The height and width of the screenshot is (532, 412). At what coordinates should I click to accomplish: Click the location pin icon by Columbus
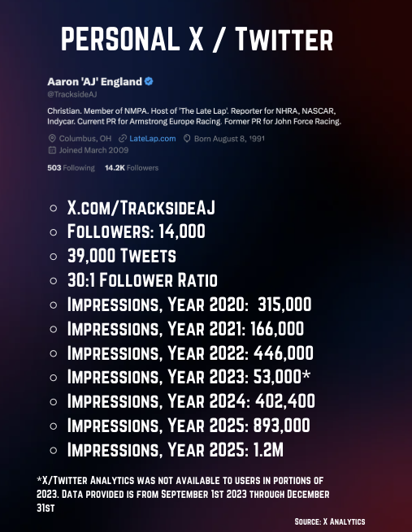coord(52,138)
